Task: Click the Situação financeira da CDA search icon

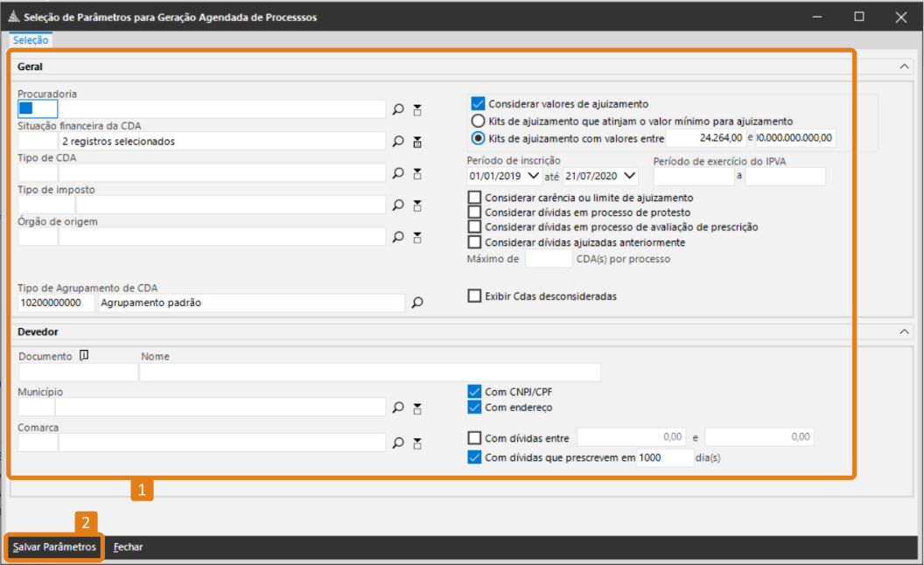Action: [398, 141]
